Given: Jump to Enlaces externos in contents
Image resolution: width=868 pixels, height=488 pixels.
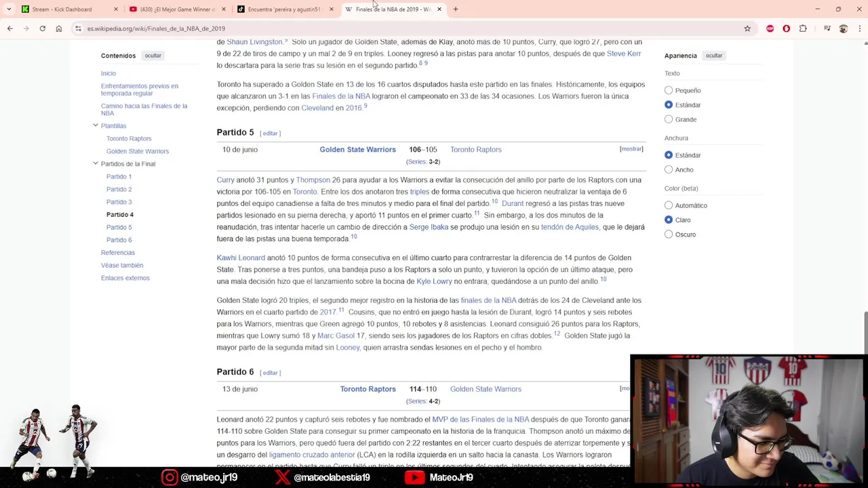Looking at the screenshot, I should point(125,278).
